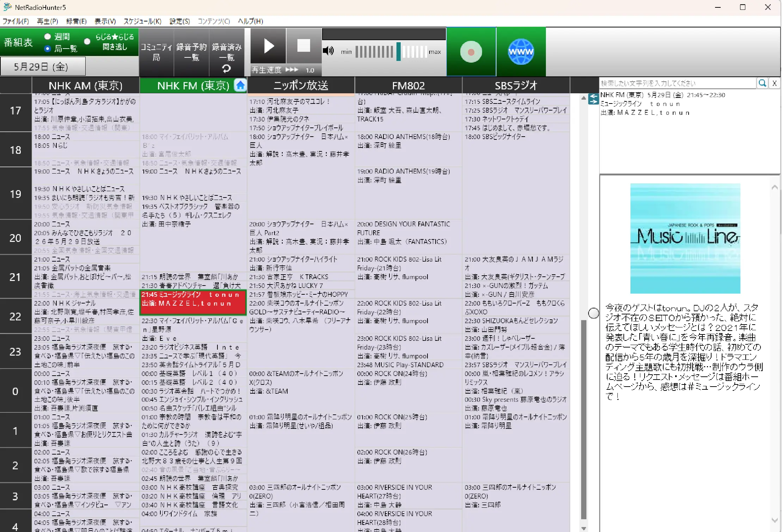
Task: Click the NetRadioHunter5 app icon in title bar
Action: click(7, 7)
